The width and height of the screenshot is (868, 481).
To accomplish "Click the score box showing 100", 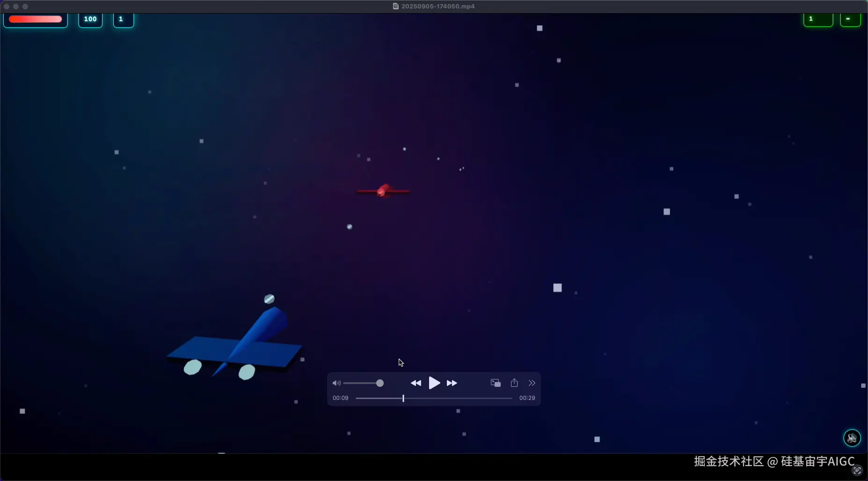I will coord(90,19).
